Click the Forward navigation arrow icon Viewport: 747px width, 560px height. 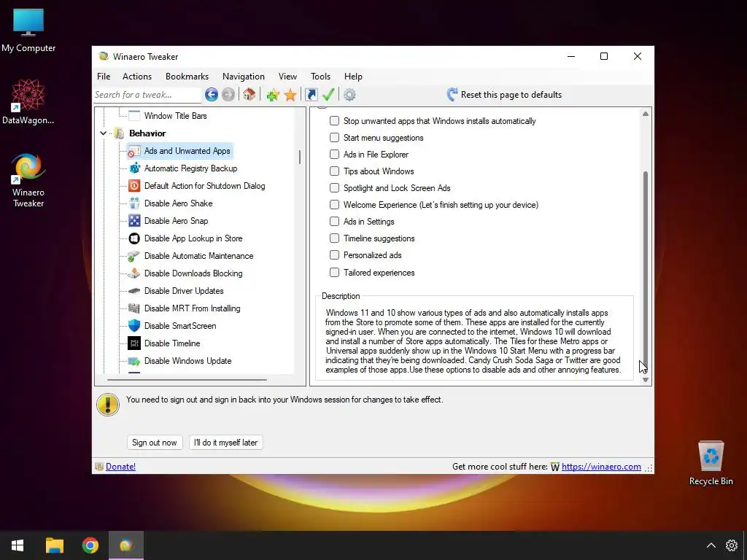click(228, 95)
